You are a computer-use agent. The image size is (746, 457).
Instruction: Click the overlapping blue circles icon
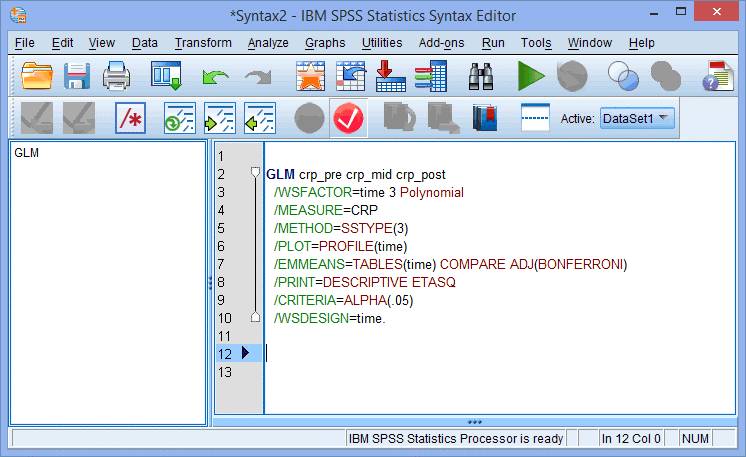pyautogui.click(x=623, y=76)
